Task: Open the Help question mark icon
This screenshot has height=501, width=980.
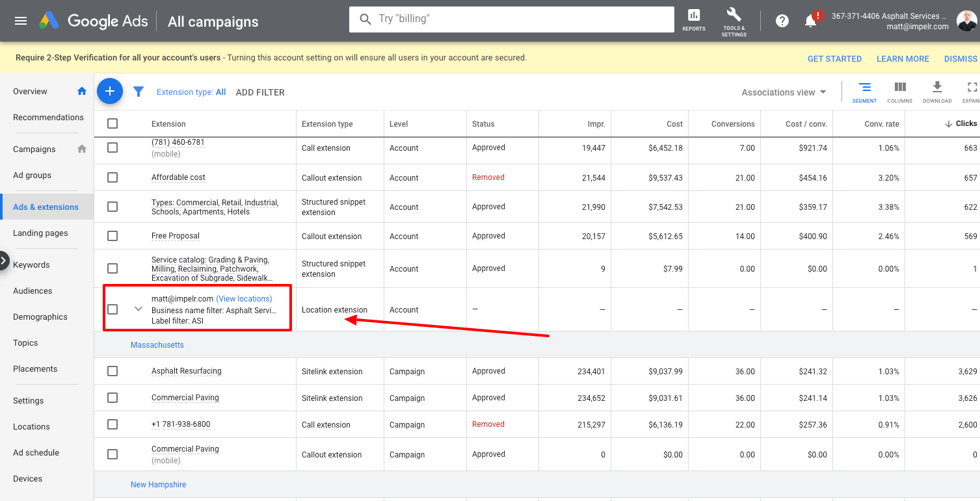Action: (x=782, y=21)
